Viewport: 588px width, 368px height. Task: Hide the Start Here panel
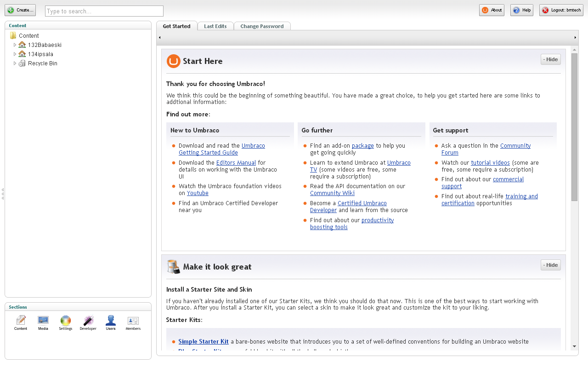point(550,59)
